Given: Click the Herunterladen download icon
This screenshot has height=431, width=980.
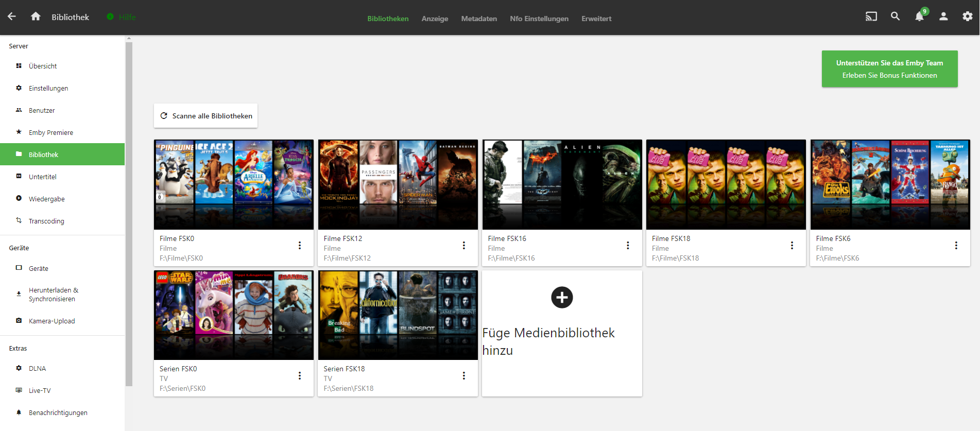Looking at the screenshot, I should [x=19, y=294].
